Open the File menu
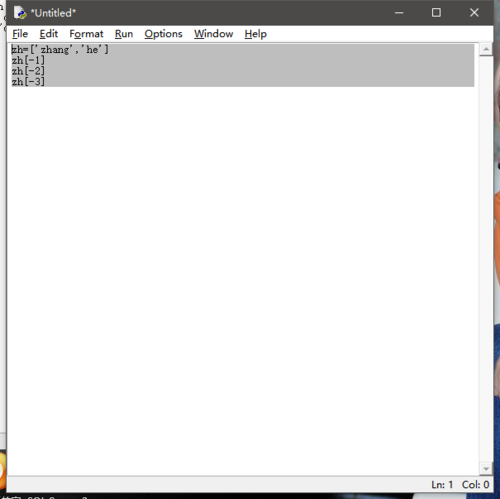Viewport: 500px width, 499px height. 20,34
